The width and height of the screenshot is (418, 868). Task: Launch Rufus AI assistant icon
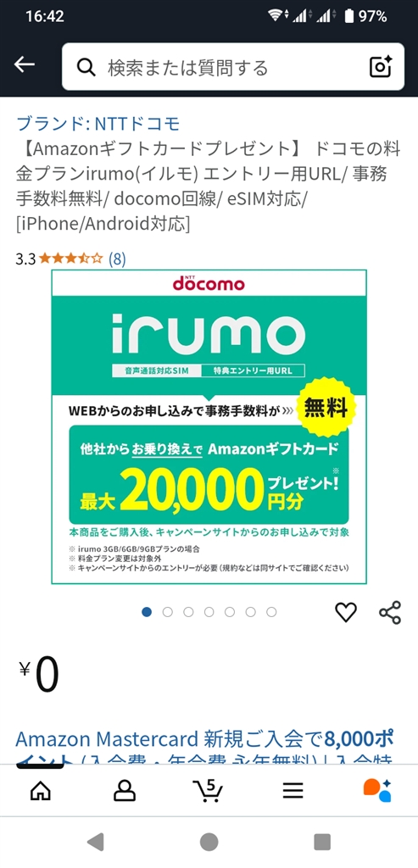coord(377,790)
